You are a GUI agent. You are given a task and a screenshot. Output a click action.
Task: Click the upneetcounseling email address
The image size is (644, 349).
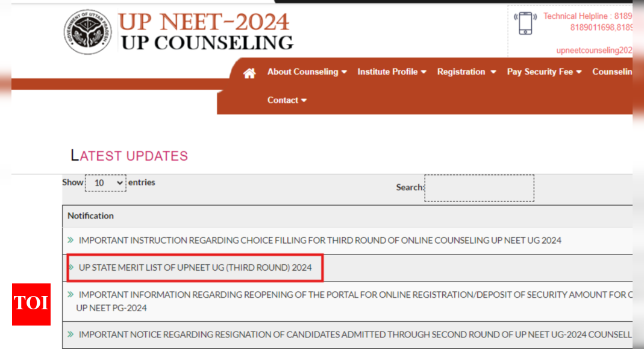pos(595,51)
